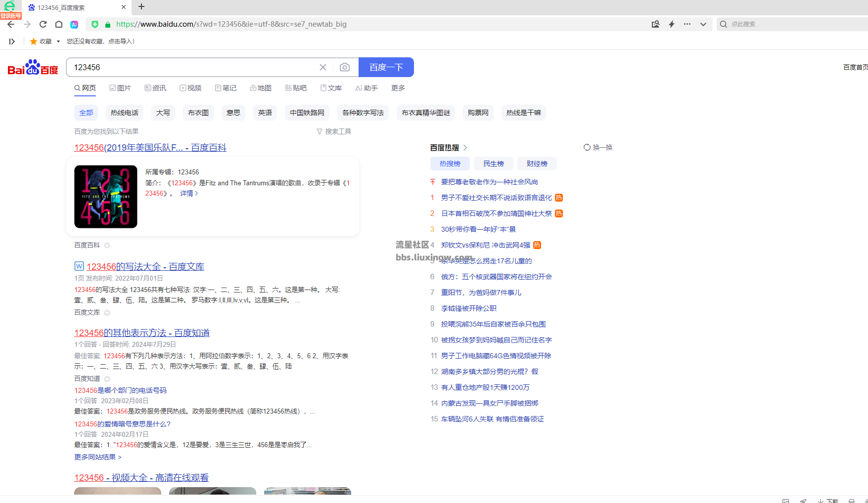Click the 点击导入 bookmark import hint
Screen dimensions: 868x503
click(x=121, y=42)
